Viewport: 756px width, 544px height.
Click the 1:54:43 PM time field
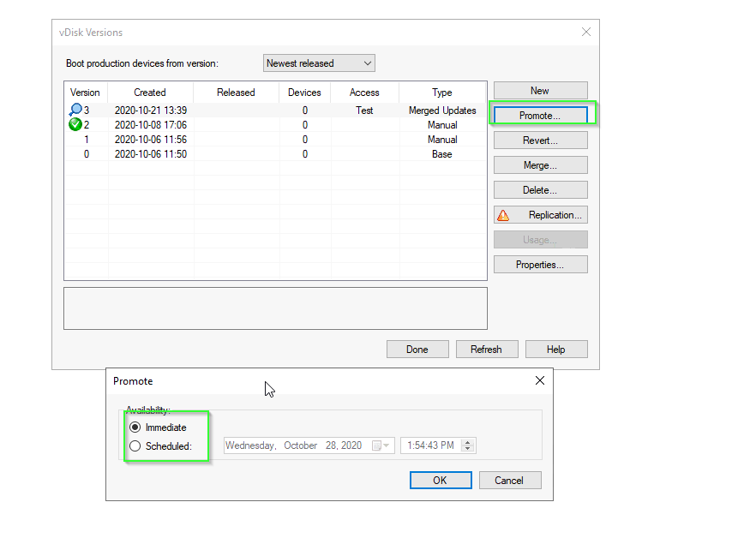[438, 445]
